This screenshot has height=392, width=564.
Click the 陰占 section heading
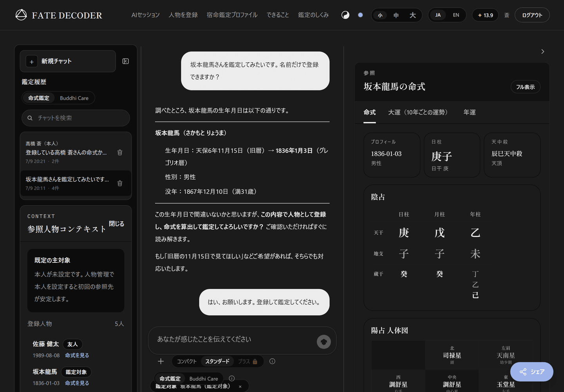tap(378, 197)
